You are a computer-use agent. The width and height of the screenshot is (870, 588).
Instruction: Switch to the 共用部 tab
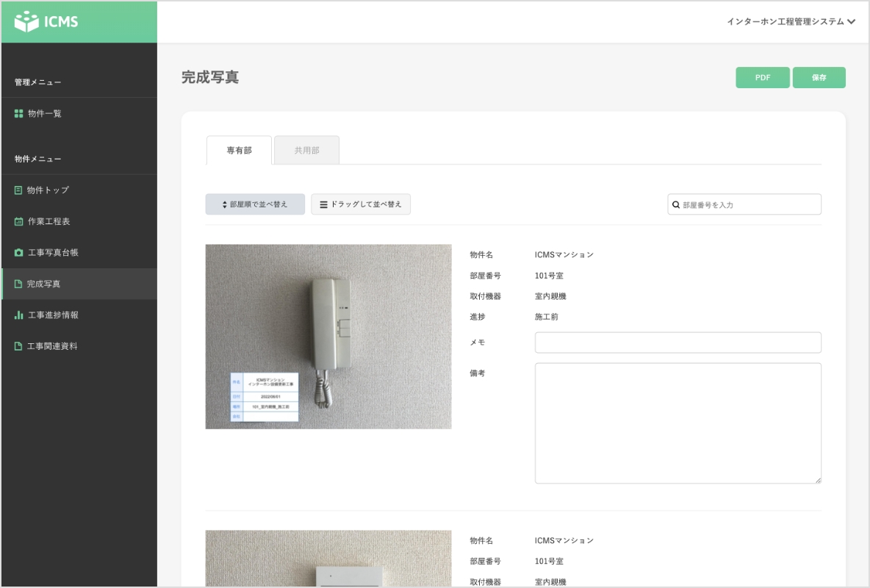[x=306, y=151]
